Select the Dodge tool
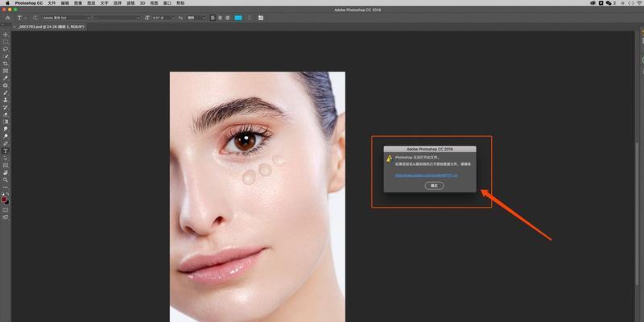 tap(6, 136)
